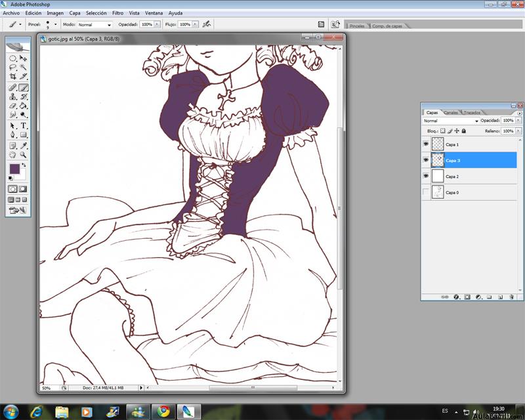Select the Hand tool

(x=12, y=155)
